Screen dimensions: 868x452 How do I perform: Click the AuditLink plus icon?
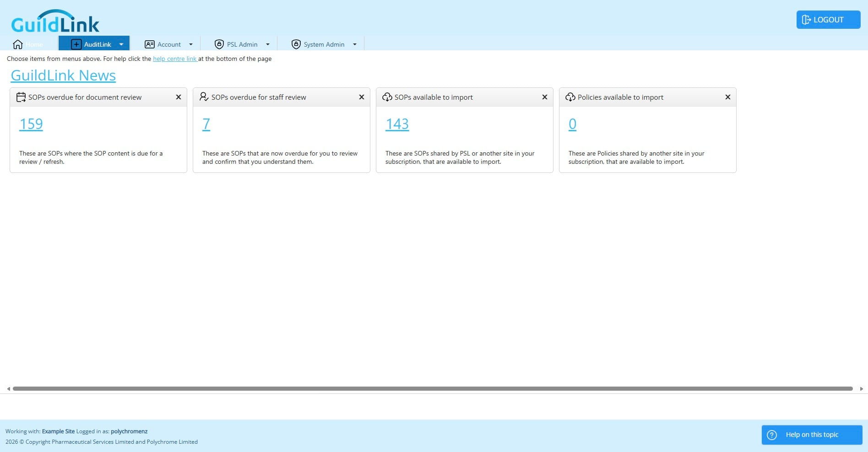tap(76, 44)
